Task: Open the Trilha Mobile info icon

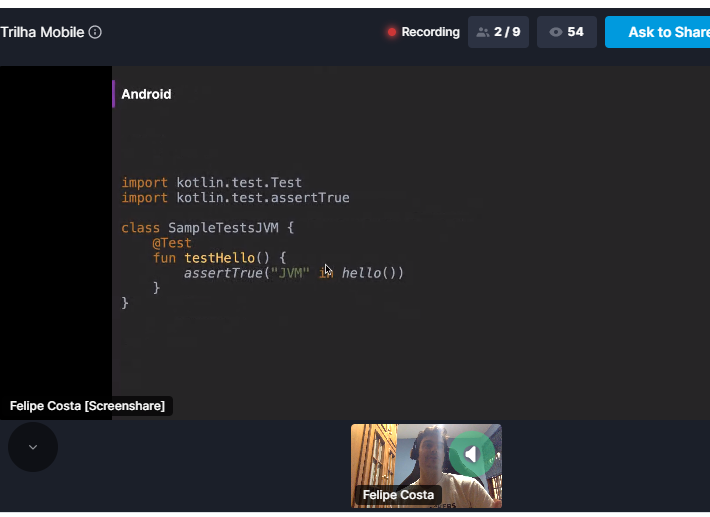Action: 95,32
